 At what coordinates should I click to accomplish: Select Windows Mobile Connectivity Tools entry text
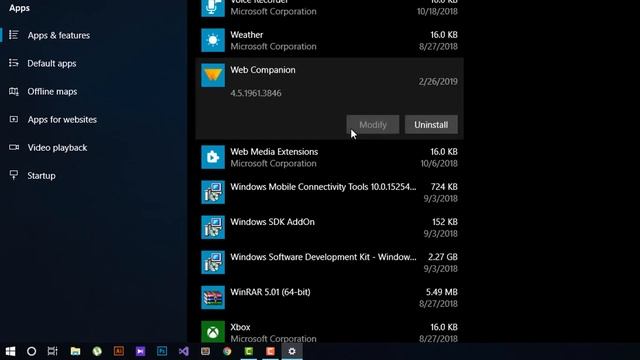323,187
